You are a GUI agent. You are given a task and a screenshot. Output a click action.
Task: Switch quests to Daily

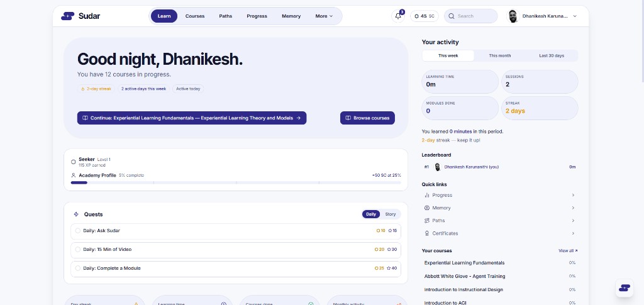(x=371, y=214)
